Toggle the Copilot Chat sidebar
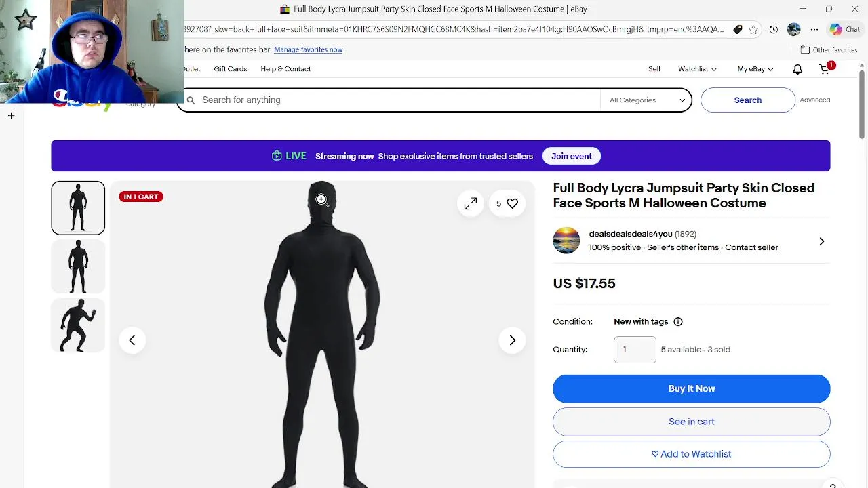This screenshot has height=488, width=868. pyautogui.click(x=844, y=30)
